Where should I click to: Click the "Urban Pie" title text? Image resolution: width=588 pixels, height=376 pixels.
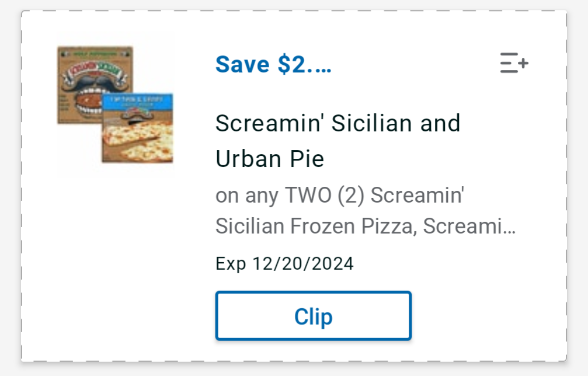[270, 159]
